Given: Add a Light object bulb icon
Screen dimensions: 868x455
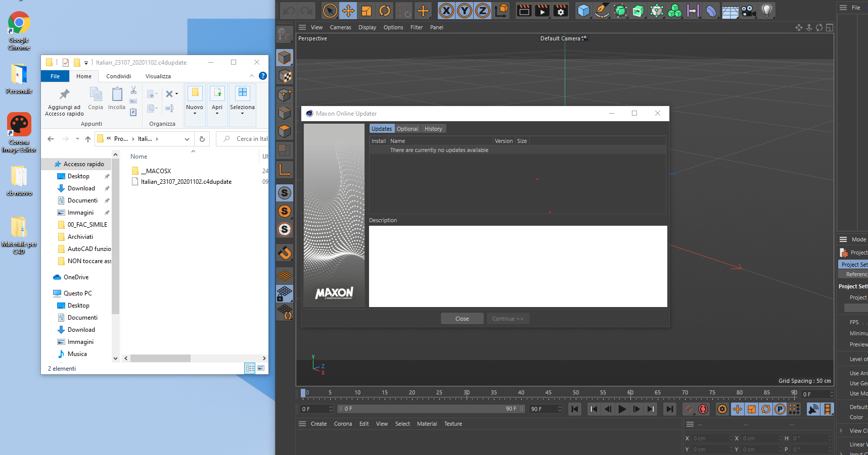Looking at the screenshot, I should pos(767,11).
